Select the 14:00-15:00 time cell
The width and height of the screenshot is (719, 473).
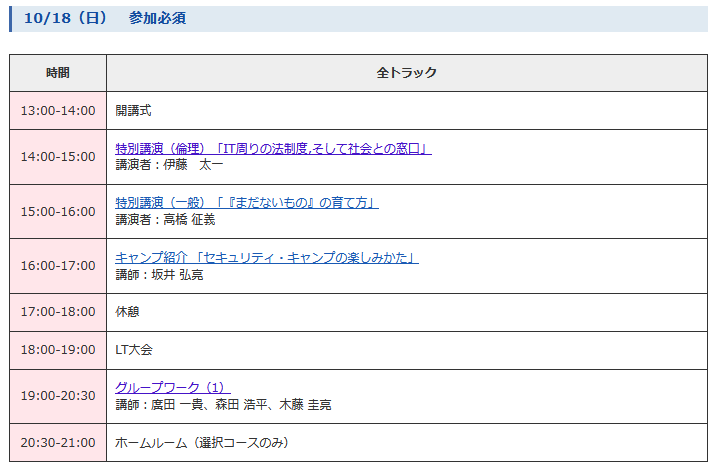click(x=58, y=157)
